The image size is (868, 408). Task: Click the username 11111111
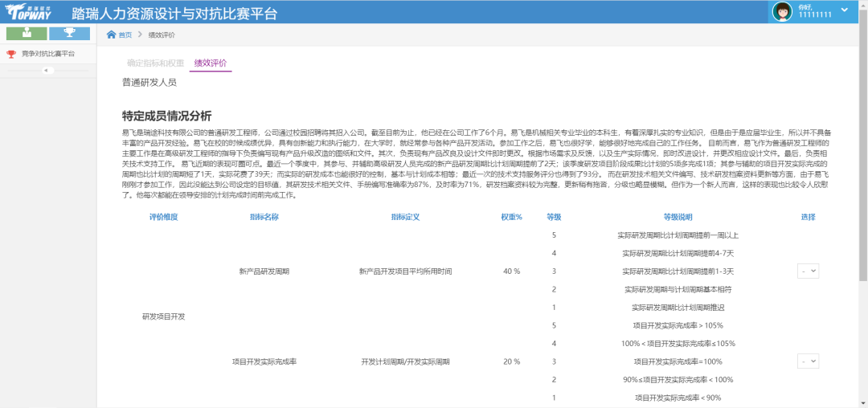click(815, 15)
